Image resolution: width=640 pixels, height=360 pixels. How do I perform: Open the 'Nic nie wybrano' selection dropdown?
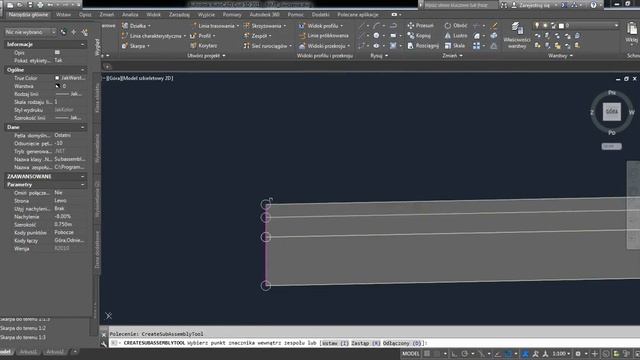click(x=30, y=32)
